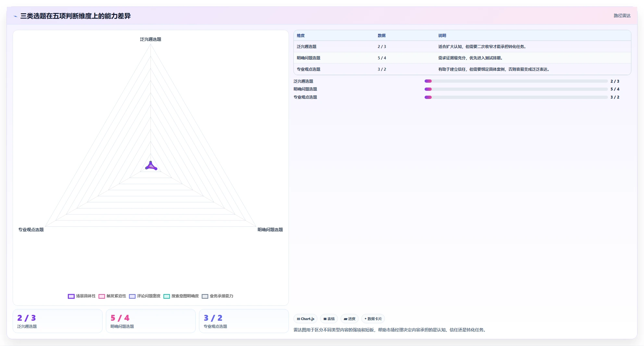Toggle the 触发紧迫性 legend item
The width and height of the screenshot is (644, 346).
tap(112, 296)
